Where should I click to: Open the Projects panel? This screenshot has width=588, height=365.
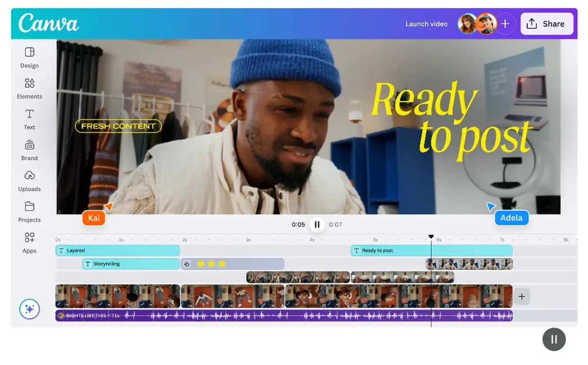coord(29,212)
